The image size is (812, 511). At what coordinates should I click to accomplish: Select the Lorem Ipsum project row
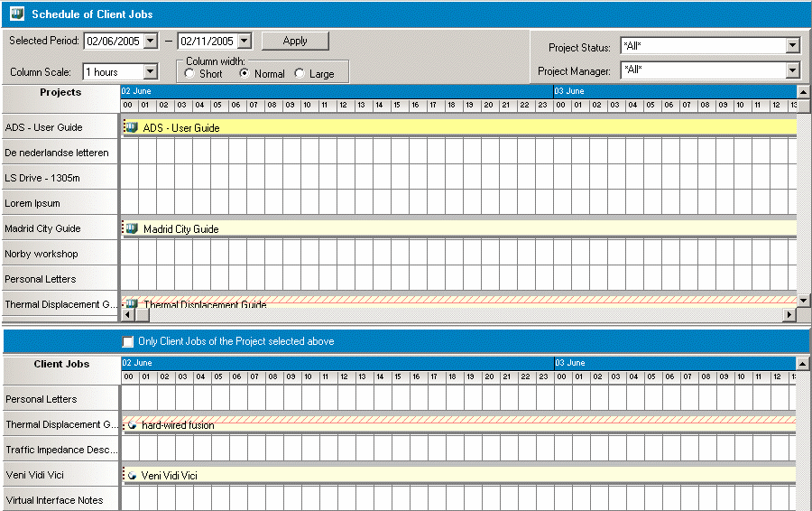(60, 203)
